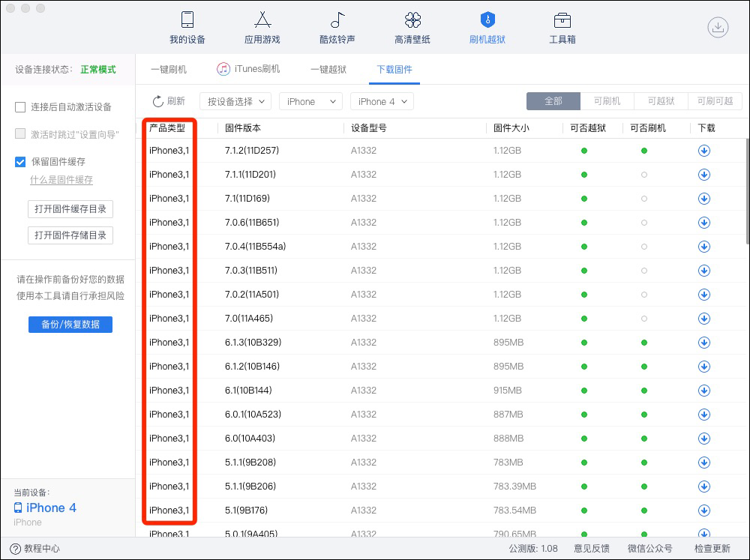Filter firmware by 可刷机
The image size is (750, 560).
607,101
